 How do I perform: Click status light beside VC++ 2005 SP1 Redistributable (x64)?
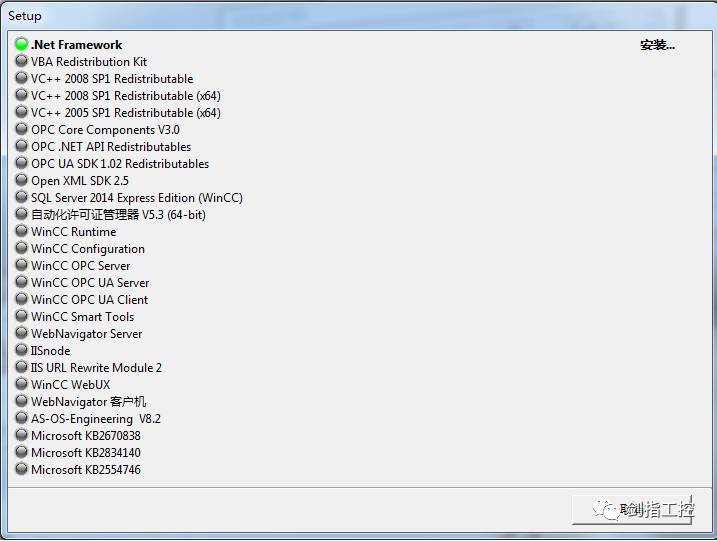21,112
